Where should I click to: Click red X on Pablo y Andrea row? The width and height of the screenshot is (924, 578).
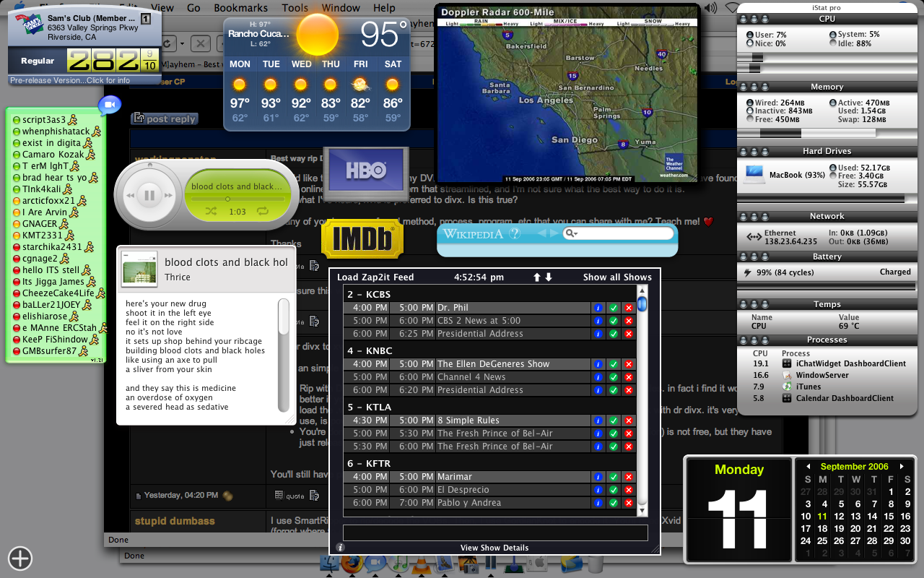pyautogui.click(x=629, y=503)
